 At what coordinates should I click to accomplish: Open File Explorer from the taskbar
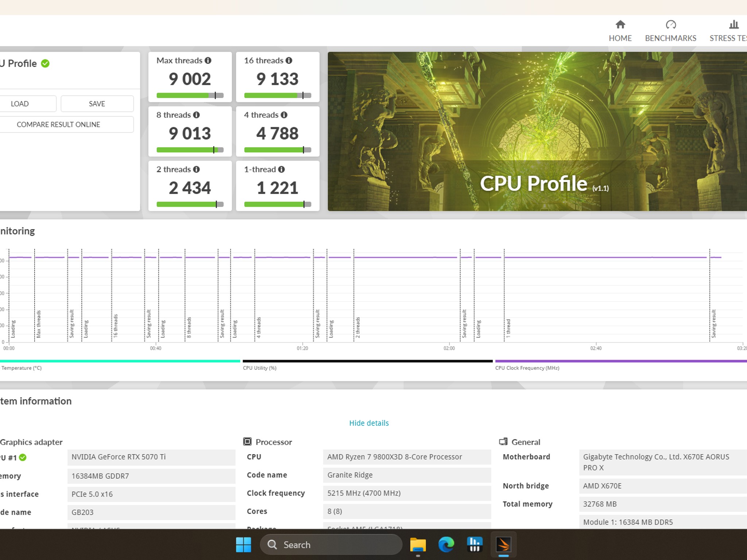(418, 545)
